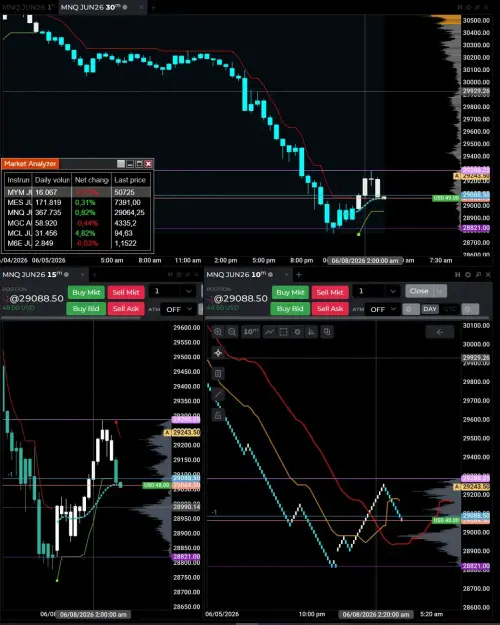Sort by Last price column header

pyautogui.click(x=131, y=180)
